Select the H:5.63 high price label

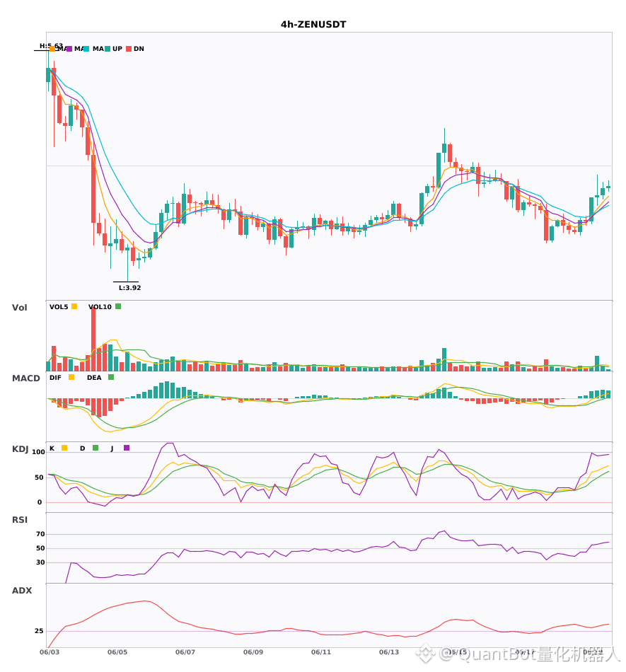click(51, 45)
